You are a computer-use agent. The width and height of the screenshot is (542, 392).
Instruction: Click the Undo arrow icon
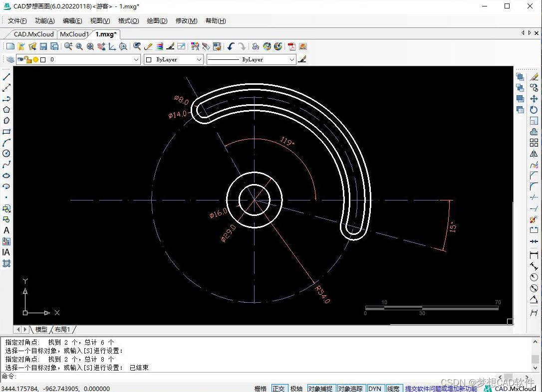click(x=231, y=46)
